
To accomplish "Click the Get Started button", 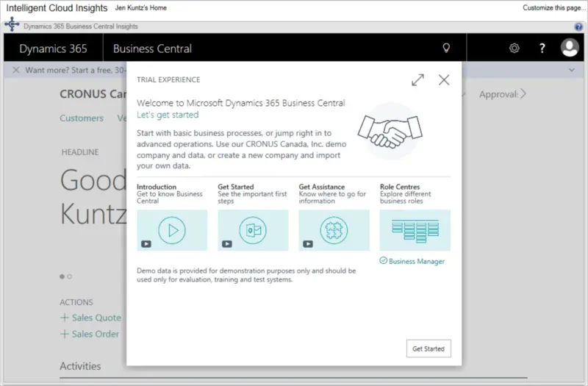I will (x=429, y=349).
